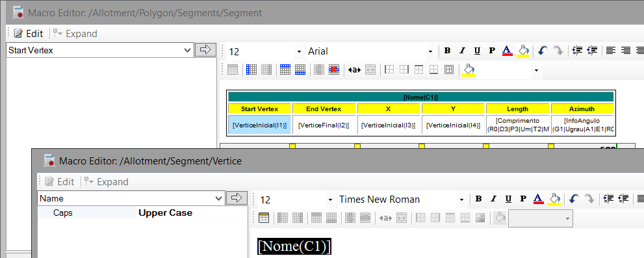Click the Upper Case value
The width and height of the screenshot is (644, 258).
pos(166,213)
